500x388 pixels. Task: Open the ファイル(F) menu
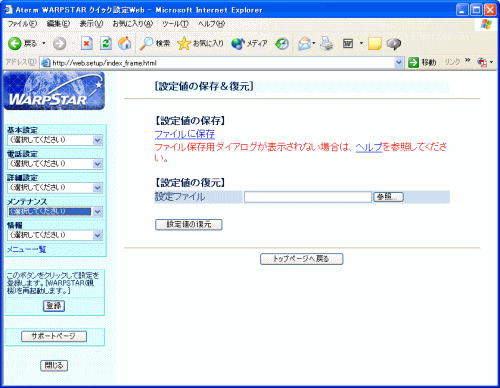click(22, 24)
